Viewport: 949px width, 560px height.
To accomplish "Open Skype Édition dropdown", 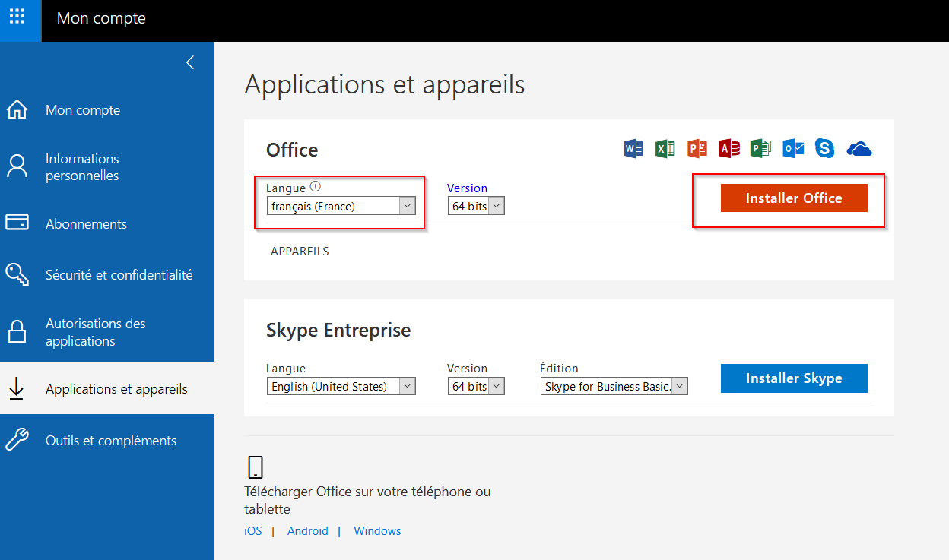I will [x=614, y=387].
